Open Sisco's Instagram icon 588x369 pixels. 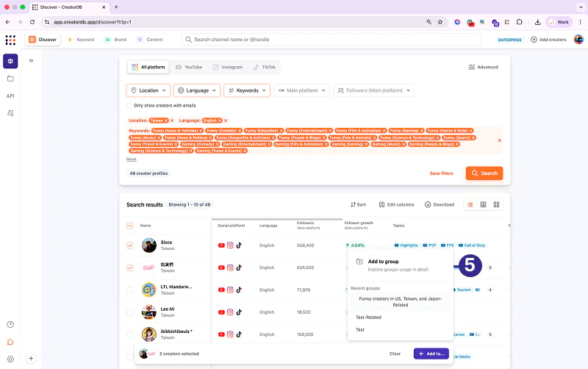click(x=230, y=246)
